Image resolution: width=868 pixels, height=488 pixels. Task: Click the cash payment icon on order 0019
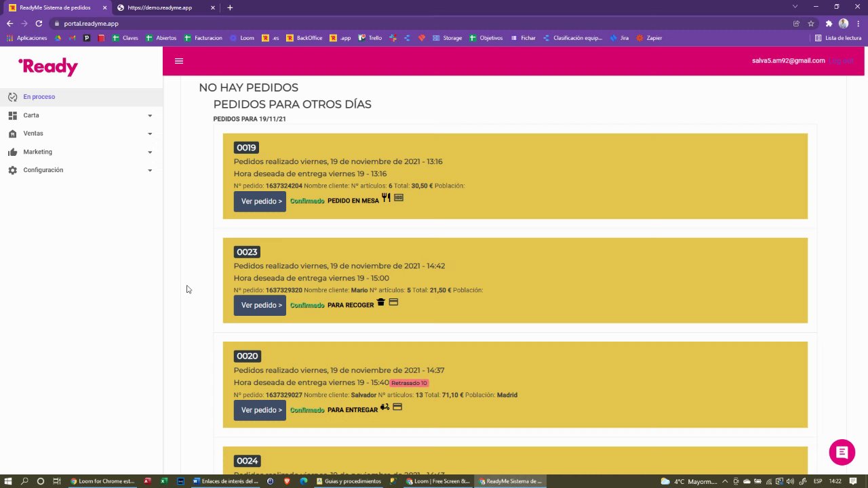point(399,198)
